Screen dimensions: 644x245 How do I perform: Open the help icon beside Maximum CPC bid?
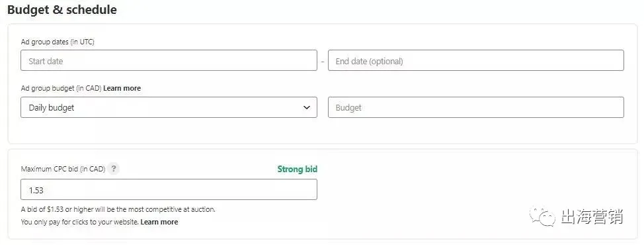(x=114, y=169)
